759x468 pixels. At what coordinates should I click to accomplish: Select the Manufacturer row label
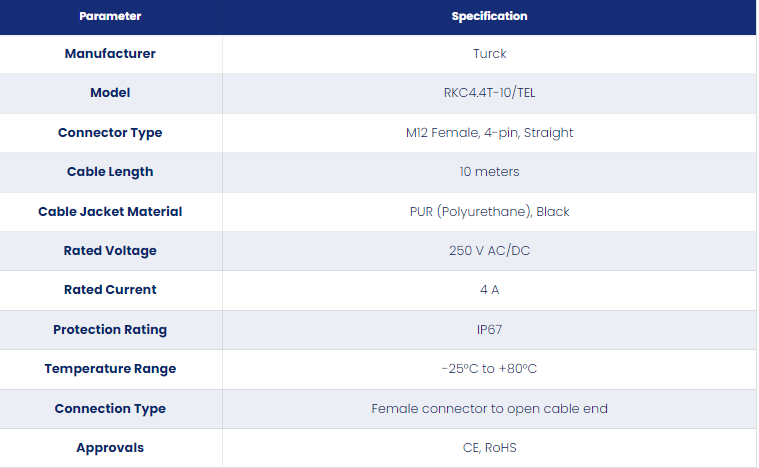(110, 53)
